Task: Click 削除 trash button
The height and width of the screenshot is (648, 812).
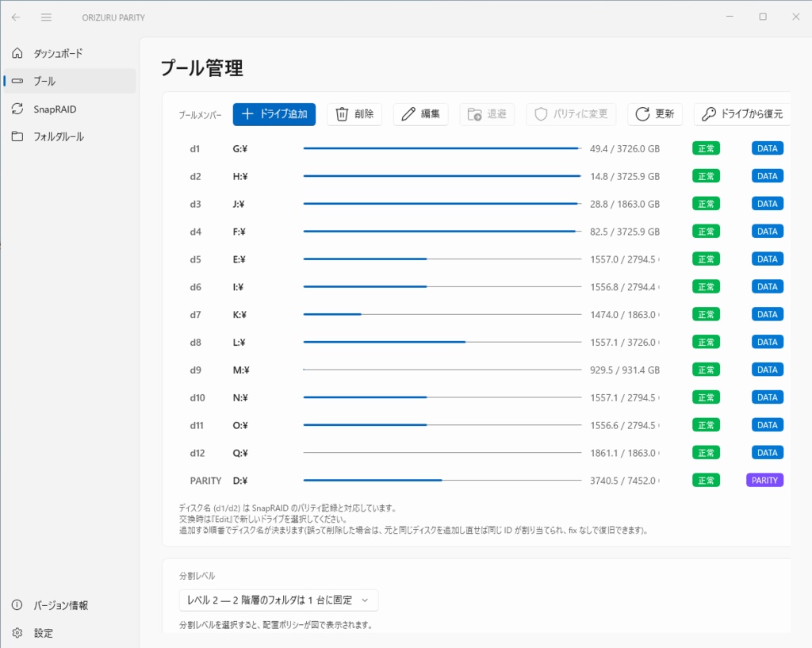Action: (x=354, y=114)
